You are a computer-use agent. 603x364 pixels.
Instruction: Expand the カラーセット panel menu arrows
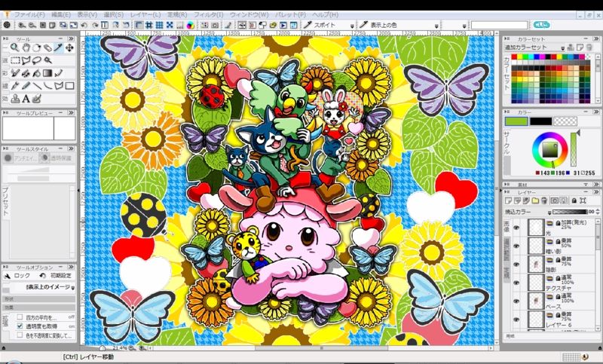pos(595,39)
